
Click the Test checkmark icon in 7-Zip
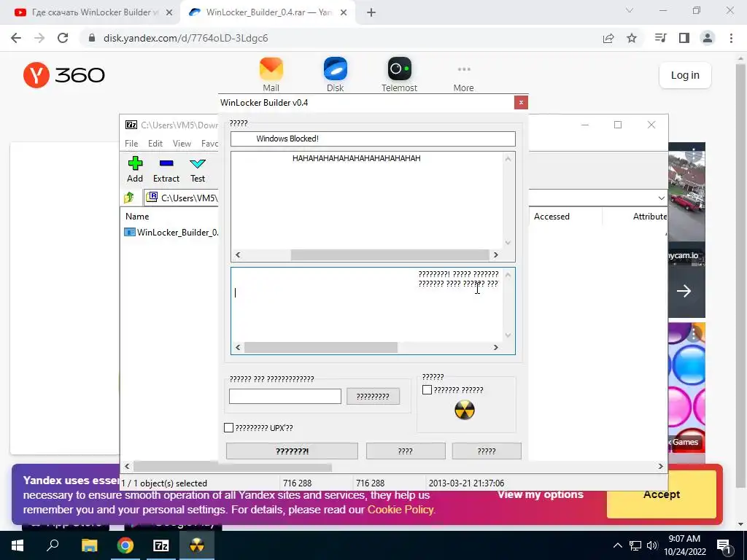(x=198, y=164)
